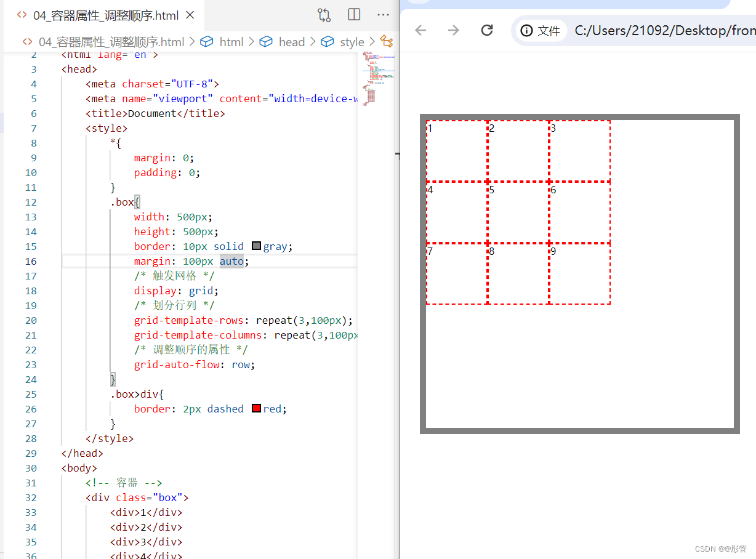Click the comment '/* 调整顺序的属性 */'
756x559 pixels.
191,350
